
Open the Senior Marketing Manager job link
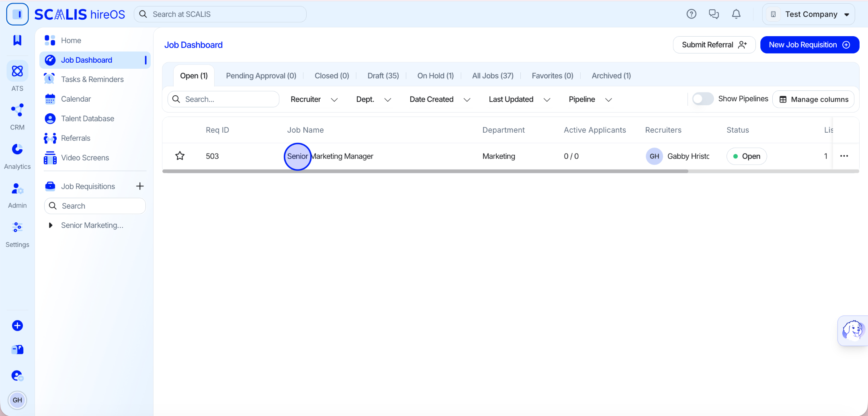click(x=330, y=156)
